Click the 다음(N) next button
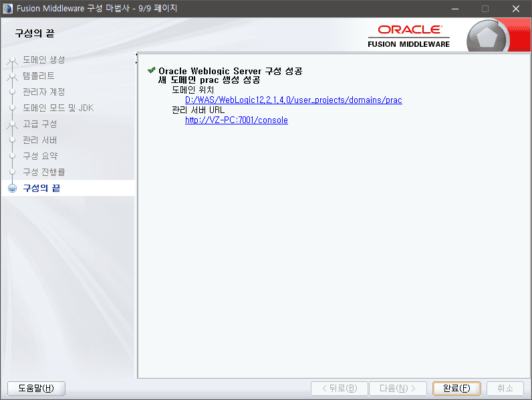The image size is (532, 400). (x=398, y=388)
